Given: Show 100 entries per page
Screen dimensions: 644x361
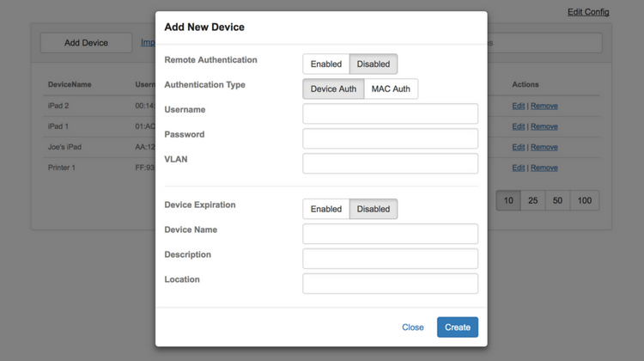Looking at the screenshot, I should pos(585,200).
